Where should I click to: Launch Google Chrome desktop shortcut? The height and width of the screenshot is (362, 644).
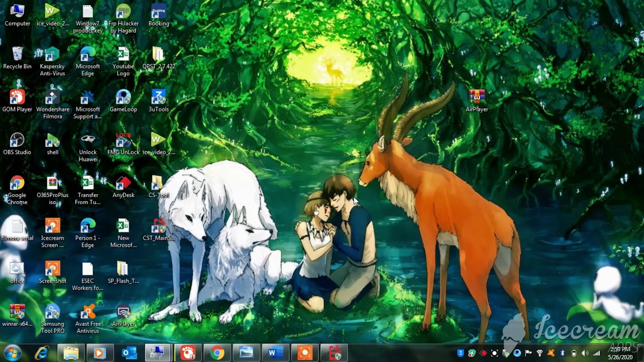point(17,190)
